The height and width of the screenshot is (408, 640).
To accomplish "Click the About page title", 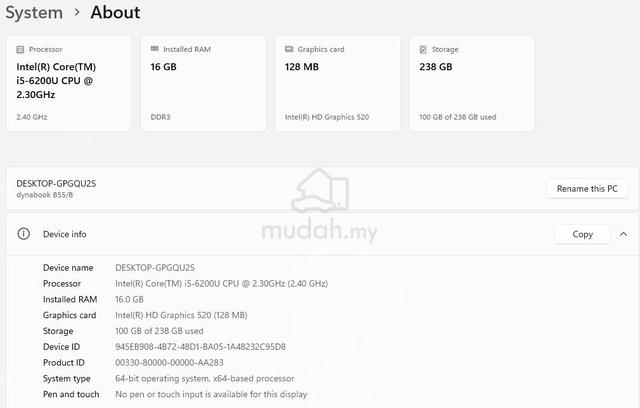I will pyautogui.click(x=115, y=12).
